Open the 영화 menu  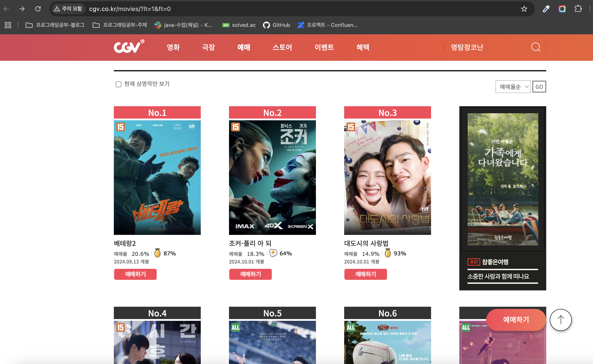click(x=173, y=47)
